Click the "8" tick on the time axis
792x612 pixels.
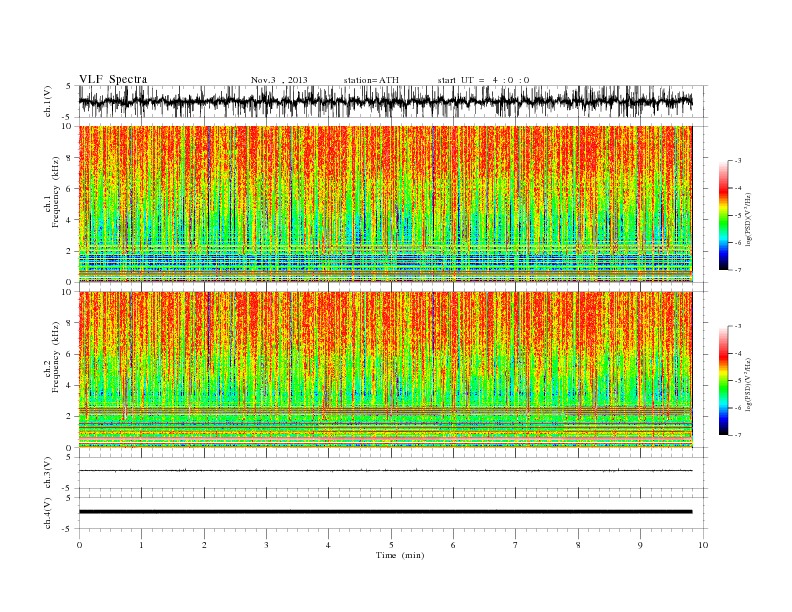pyautogui.click(x=578, y=545)
